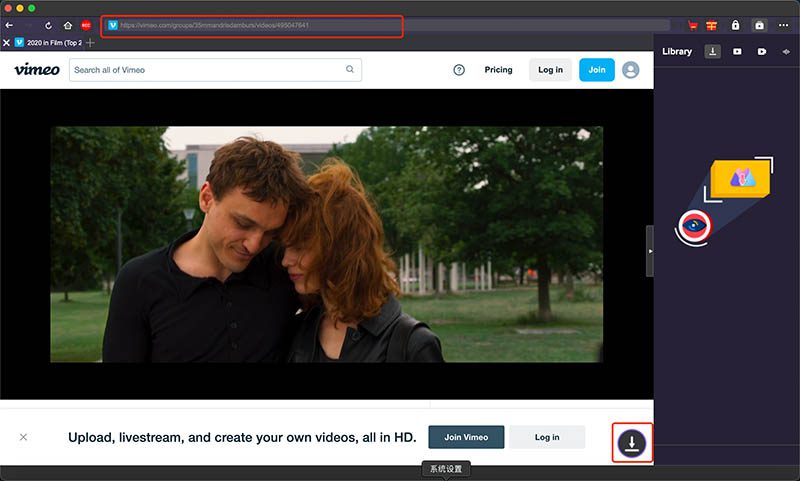Viewport: 800px width, 481px height.
Task: Open the Vimeo help question mark icon
Action: (x=459, y=70)
